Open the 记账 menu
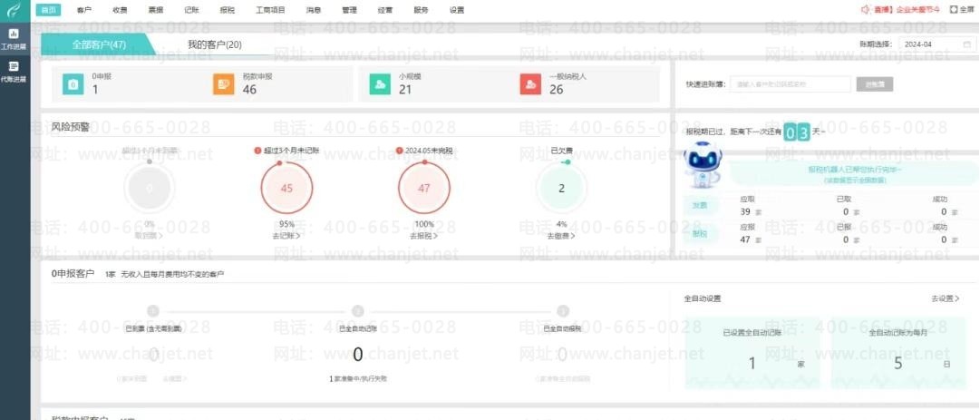This screenshot has height=420, width=980. (x=192, y=10)
